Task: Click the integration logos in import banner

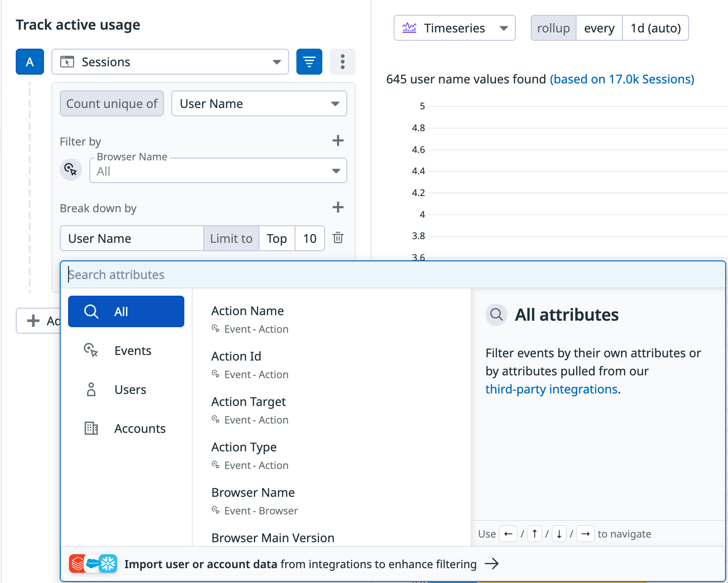Action: pos(93,564)
